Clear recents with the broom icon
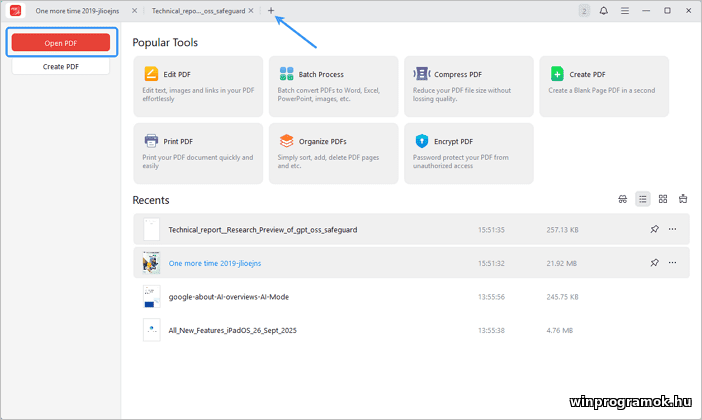The width and height of the screenshot is (702, 420). tap(683, 199)
